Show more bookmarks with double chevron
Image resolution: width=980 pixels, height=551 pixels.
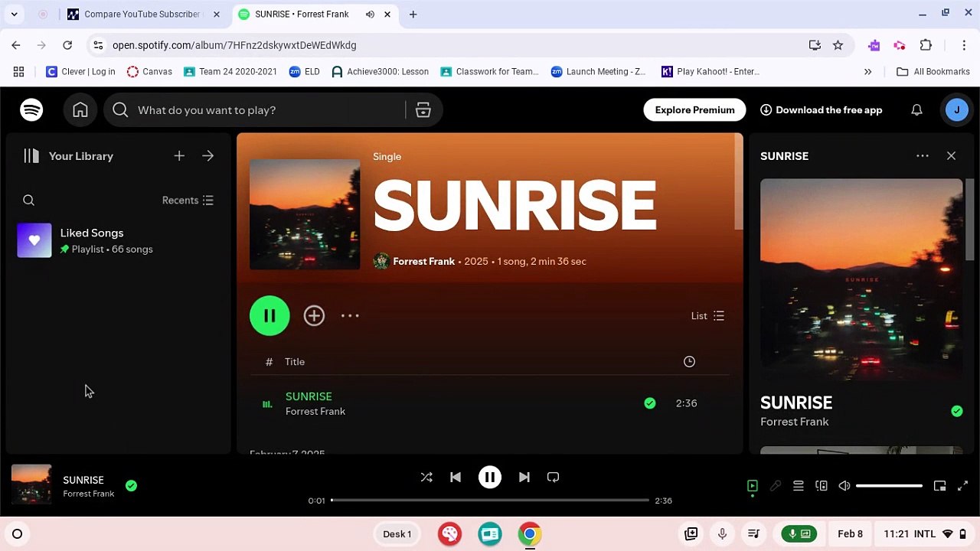(867, 72)
